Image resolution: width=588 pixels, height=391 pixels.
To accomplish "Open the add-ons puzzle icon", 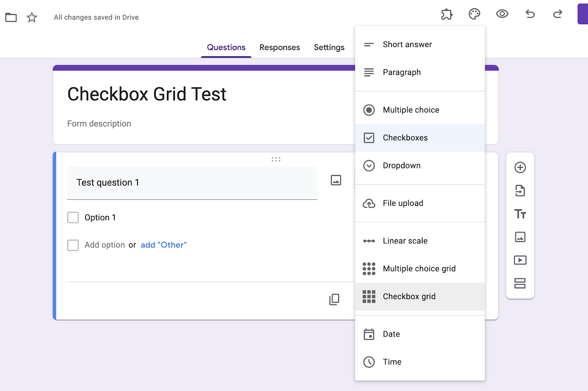I will (x=447, y=14).
